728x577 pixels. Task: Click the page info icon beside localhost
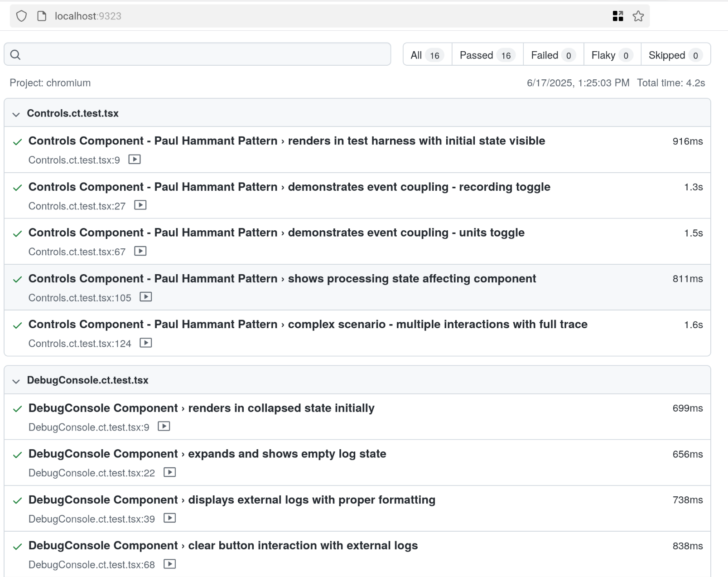(x=42, y=16)
